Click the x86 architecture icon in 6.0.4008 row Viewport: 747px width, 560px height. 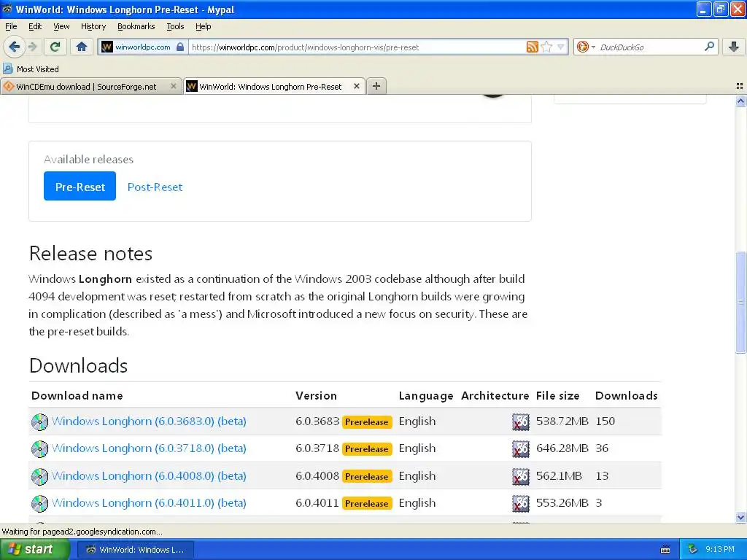click(x=521, y=477)
